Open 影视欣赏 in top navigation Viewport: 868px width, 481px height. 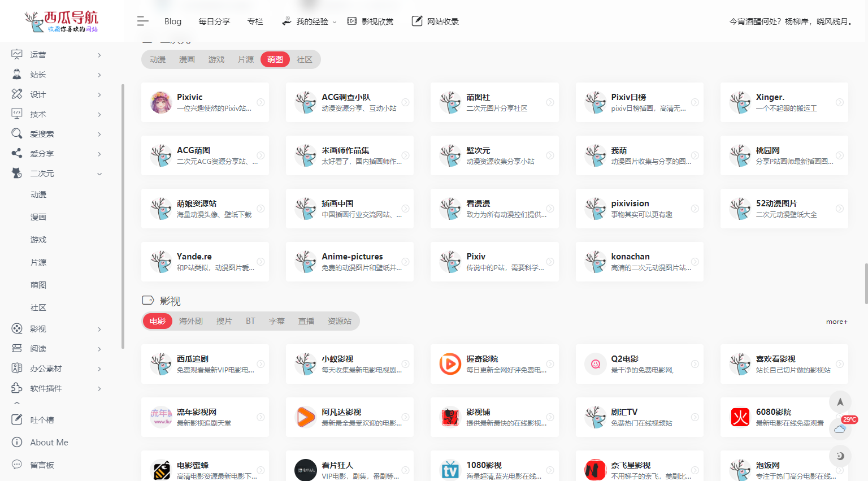370,21
